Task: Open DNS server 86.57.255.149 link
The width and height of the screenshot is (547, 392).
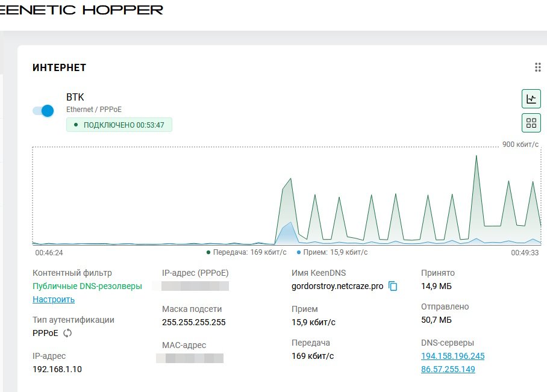Action: click(x=448, y=369)
